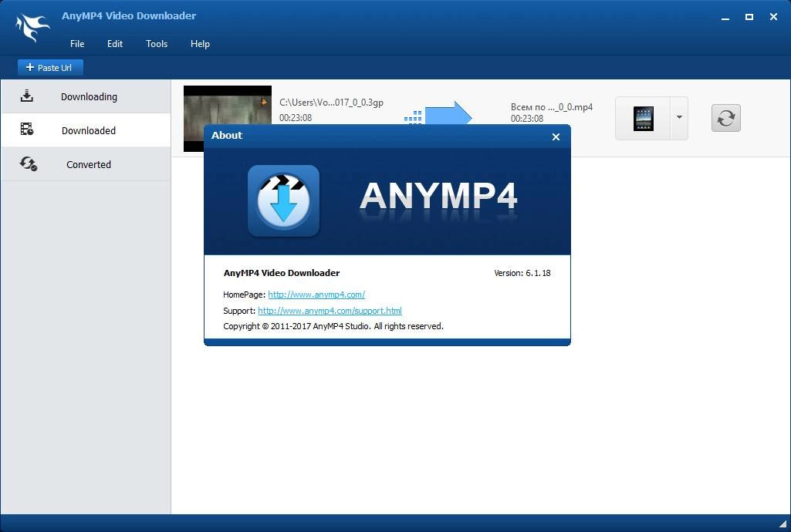Click the Downloaded film-strip icon
Screen dimensions: 791x532
tap(27, 129)
